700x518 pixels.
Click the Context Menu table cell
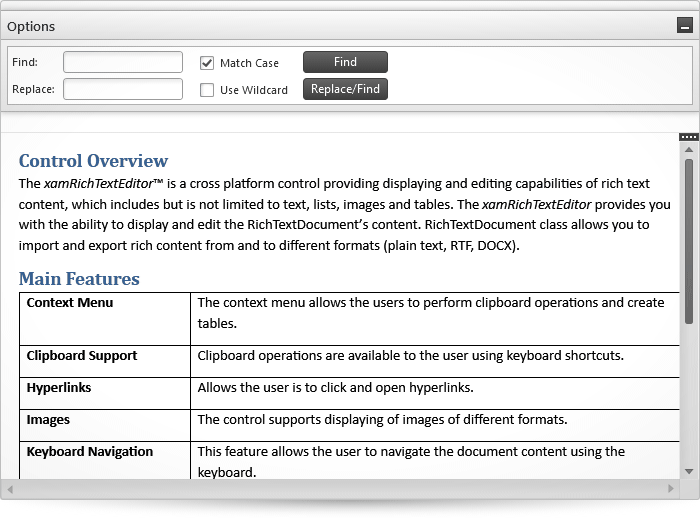105,319
